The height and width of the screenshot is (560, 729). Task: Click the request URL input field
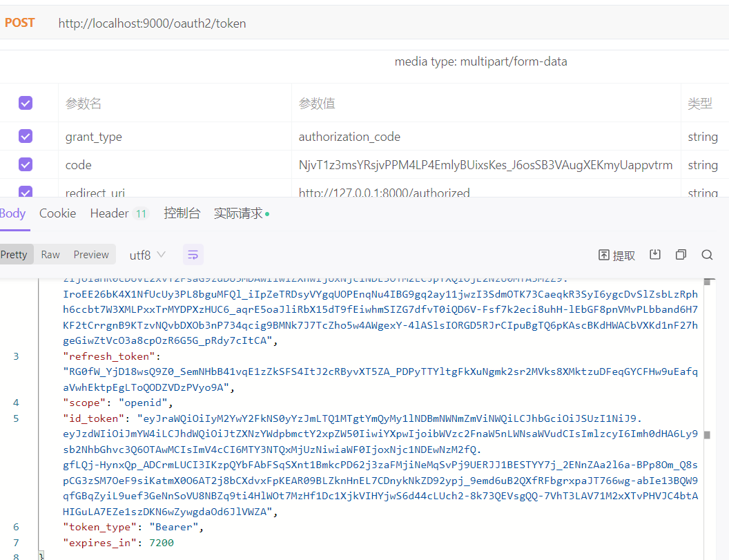click(345, 23)
